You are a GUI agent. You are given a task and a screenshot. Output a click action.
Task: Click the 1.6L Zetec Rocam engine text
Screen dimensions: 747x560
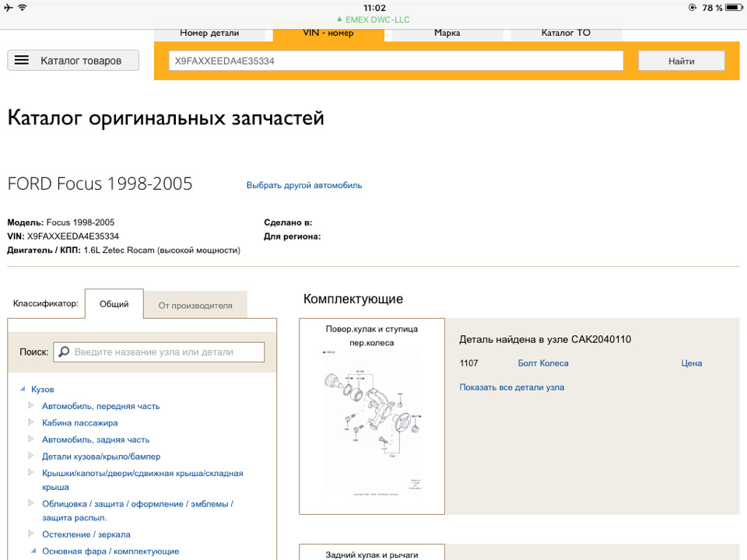tap(162, 250)
